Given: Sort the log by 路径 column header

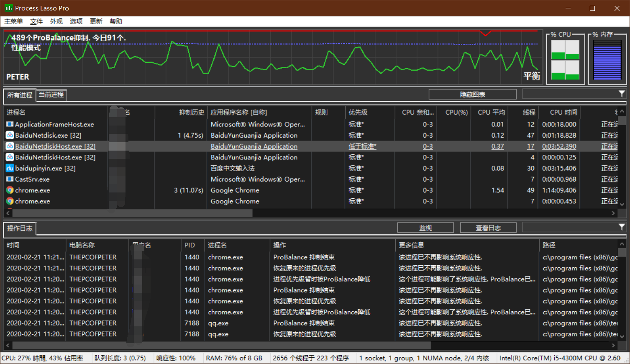Looking at the screenshot, I should [x=579, y=245].
